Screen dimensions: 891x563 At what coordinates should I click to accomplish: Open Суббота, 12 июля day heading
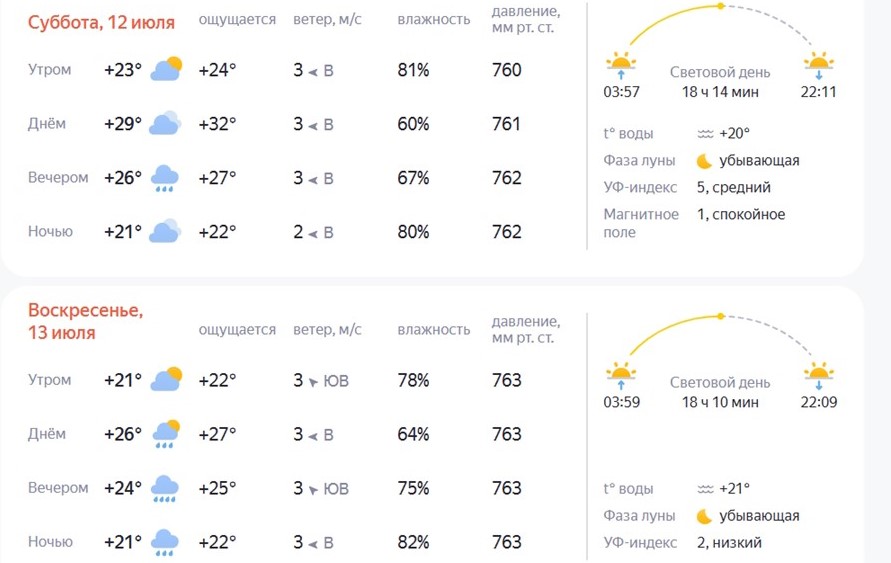point(101,23)
